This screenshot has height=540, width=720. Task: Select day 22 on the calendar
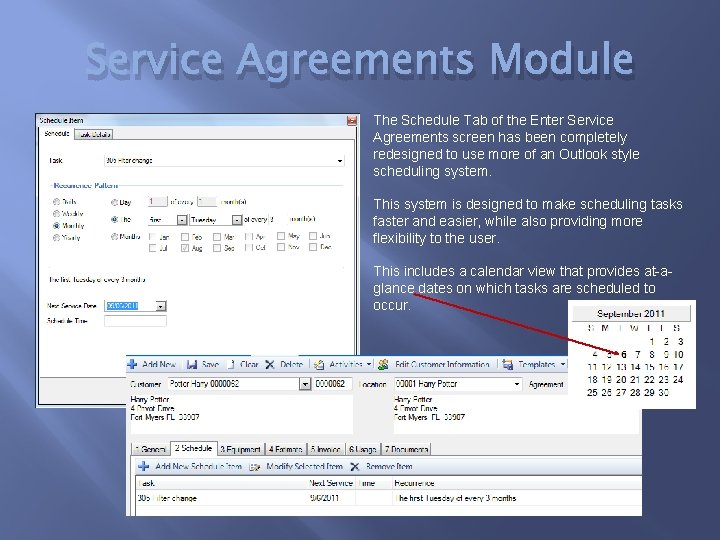pyautogui.click(x=649, y=380)
